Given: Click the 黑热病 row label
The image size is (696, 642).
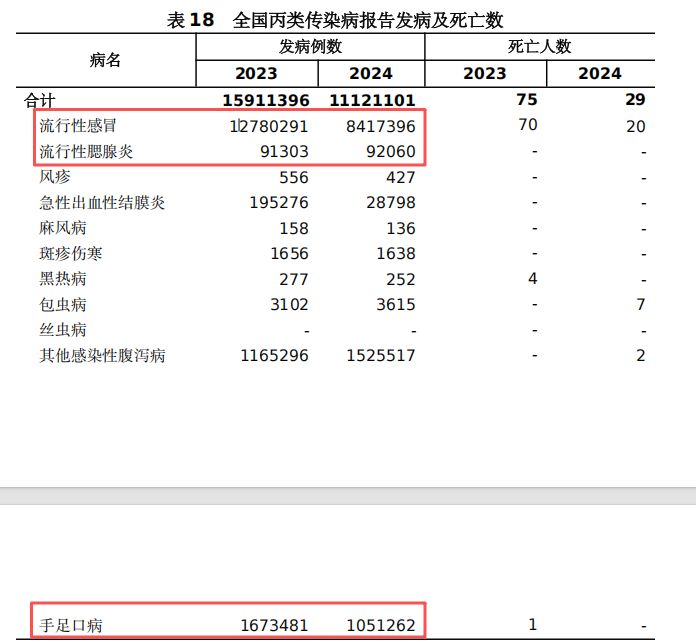Looking at the screenshot, I should point(63,279).
